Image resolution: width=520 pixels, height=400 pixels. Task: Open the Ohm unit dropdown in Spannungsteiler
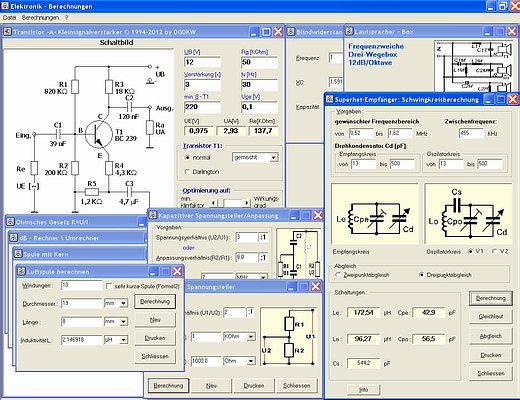(x=251, y=361)
